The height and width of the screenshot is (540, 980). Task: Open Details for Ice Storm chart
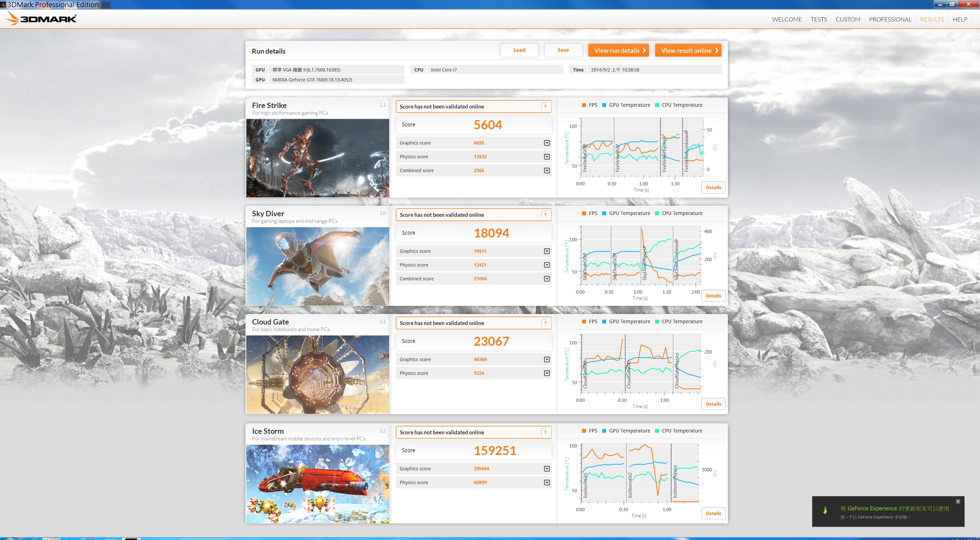pyautogui.click(x=713, y=513)
